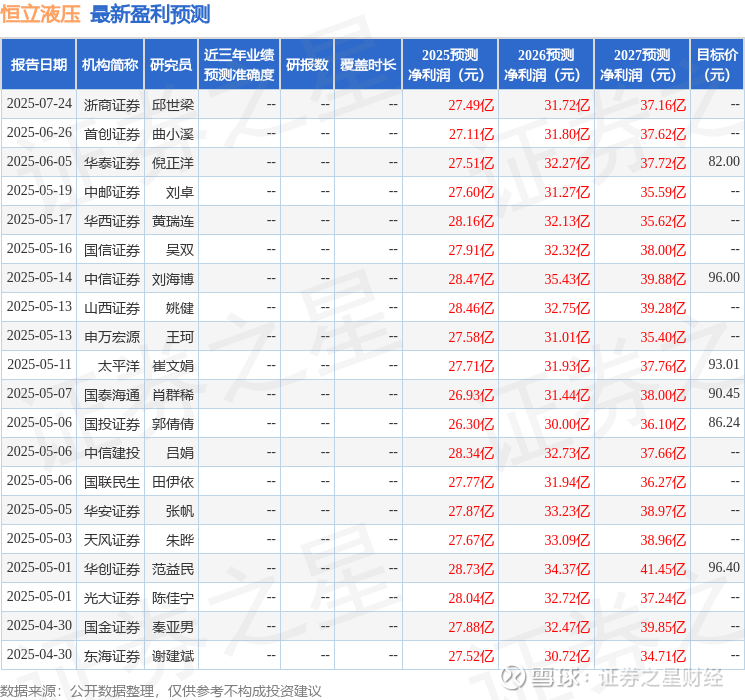
Task: Click analyst 黄瑞连
Action: (173, 221)
